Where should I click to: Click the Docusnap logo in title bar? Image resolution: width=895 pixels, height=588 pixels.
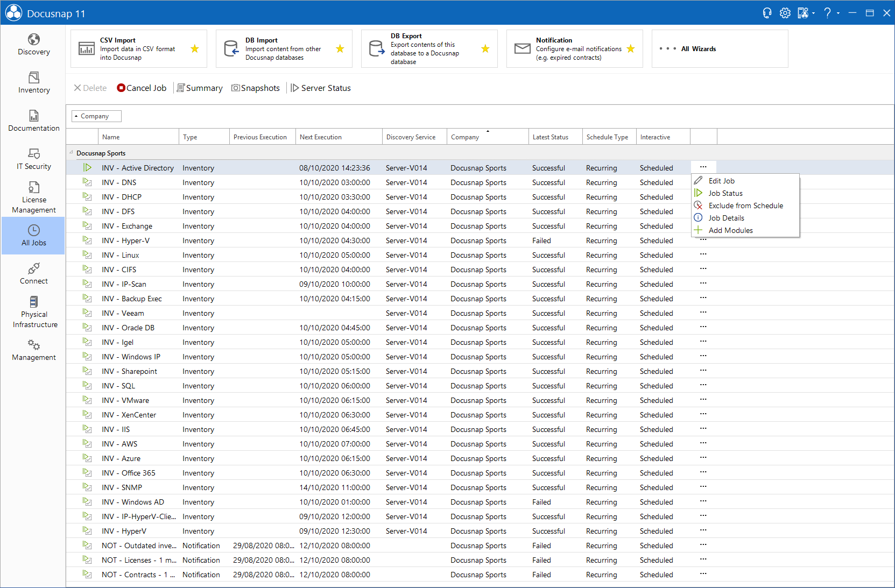[13, 13]
